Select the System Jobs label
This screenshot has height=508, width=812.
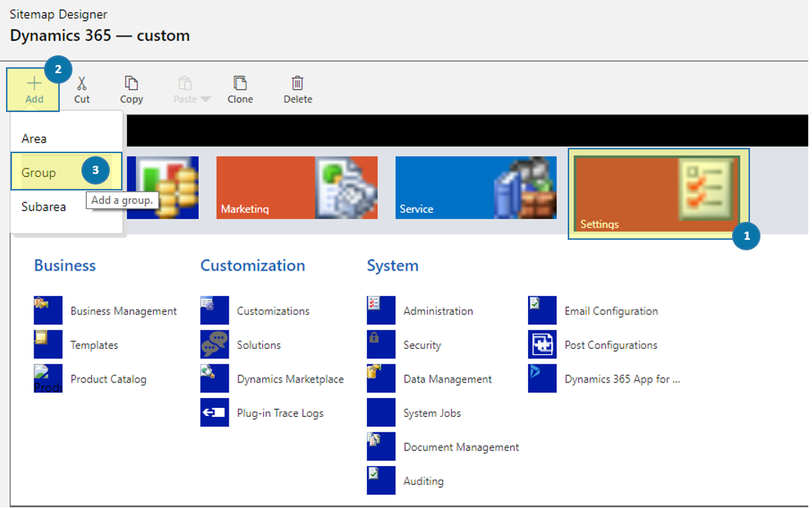432,413
